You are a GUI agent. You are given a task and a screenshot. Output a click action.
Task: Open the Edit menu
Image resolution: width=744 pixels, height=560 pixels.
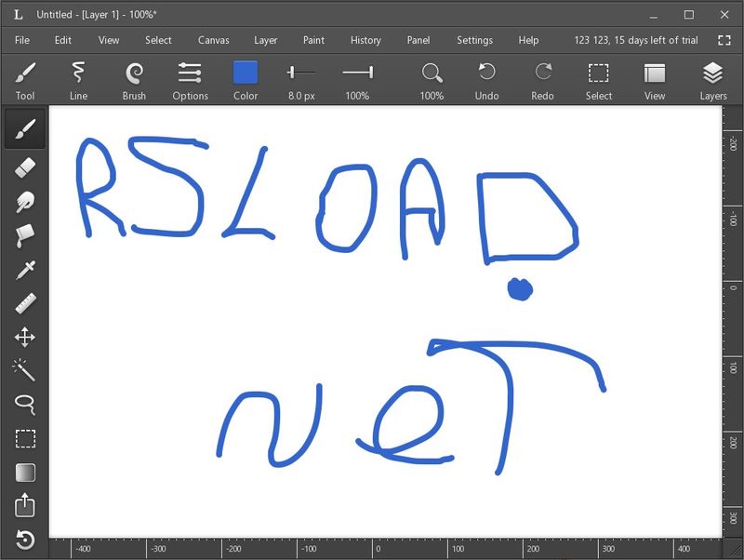click(63, 40)
